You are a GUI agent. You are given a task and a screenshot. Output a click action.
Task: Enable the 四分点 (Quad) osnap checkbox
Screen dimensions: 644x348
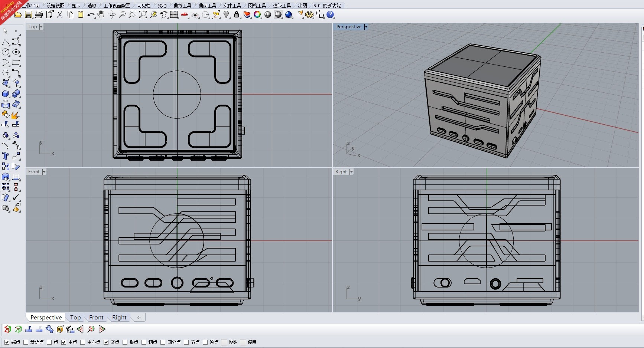(x=163, y=342)
